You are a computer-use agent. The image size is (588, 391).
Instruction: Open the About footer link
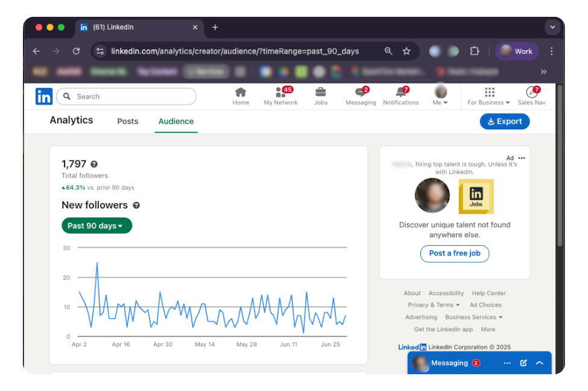(x=412, y=293)
